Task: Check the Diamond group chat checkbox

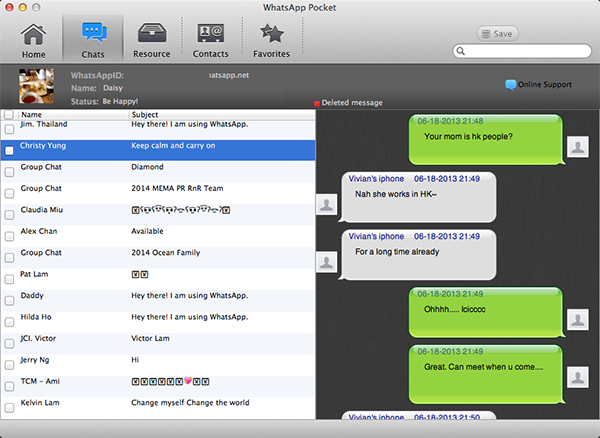Action: 9,172
